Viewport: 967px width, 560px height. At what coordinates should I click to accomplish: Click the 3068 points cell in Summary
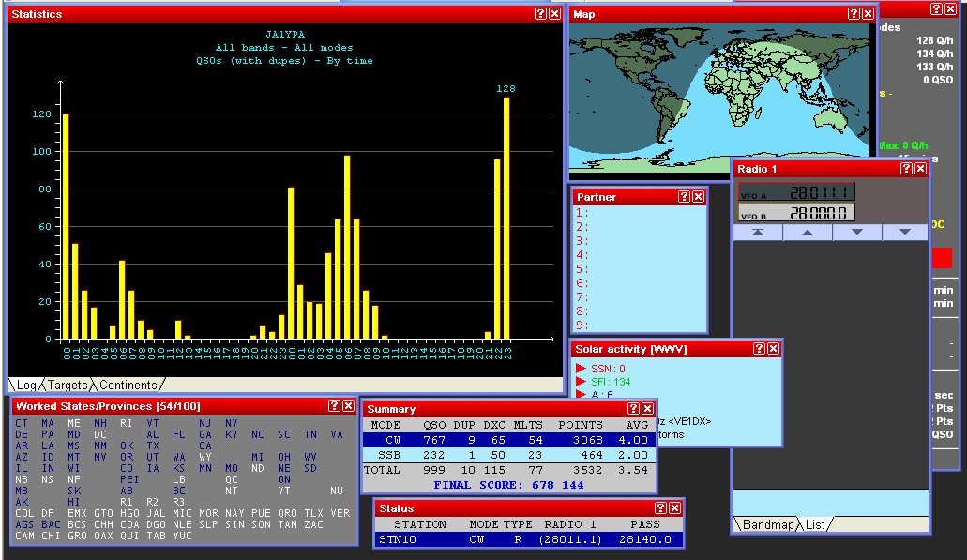tap(587, 440)
